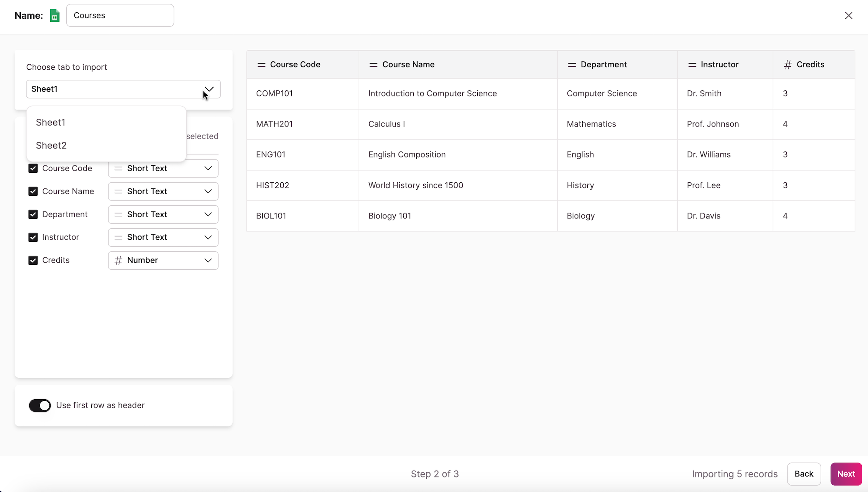Uncheck the Instructor field checkbox

pyautogui.click(x=33, y=237)
